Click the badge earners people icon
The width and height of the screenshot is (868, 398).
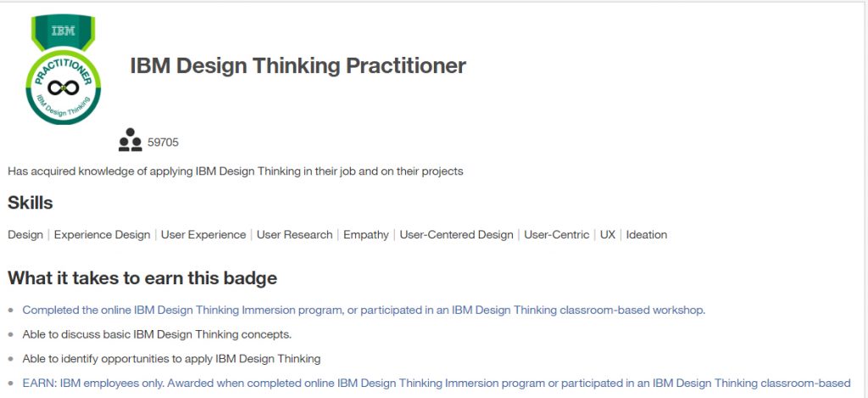coord(130,140)
